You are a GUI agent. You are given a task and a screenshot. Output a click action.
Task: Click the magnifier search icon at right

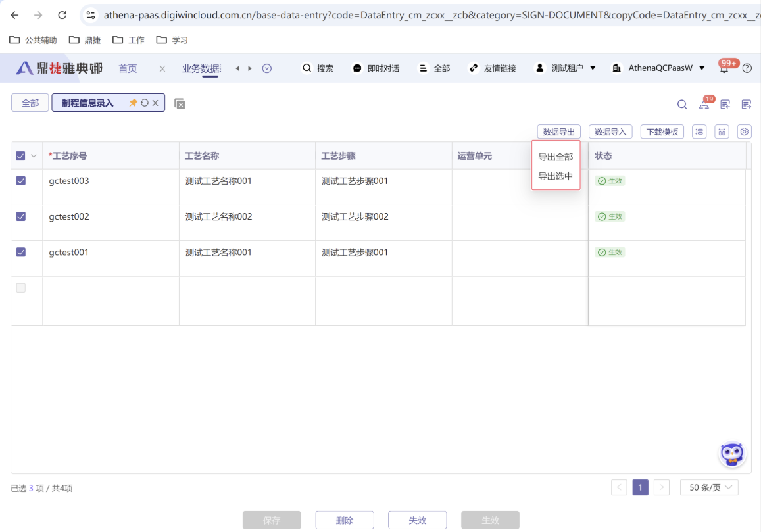682,104
